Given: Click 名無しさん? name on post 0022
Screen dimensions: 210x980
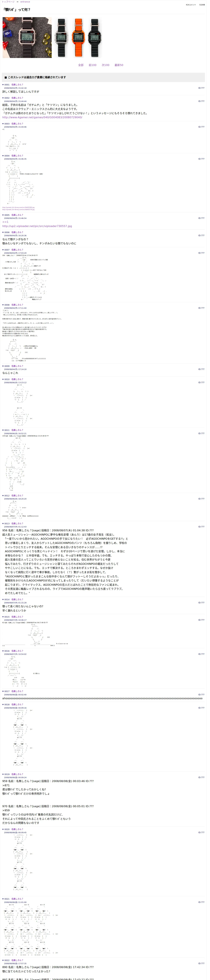Looking at the screenshot, I should (17, 960).
